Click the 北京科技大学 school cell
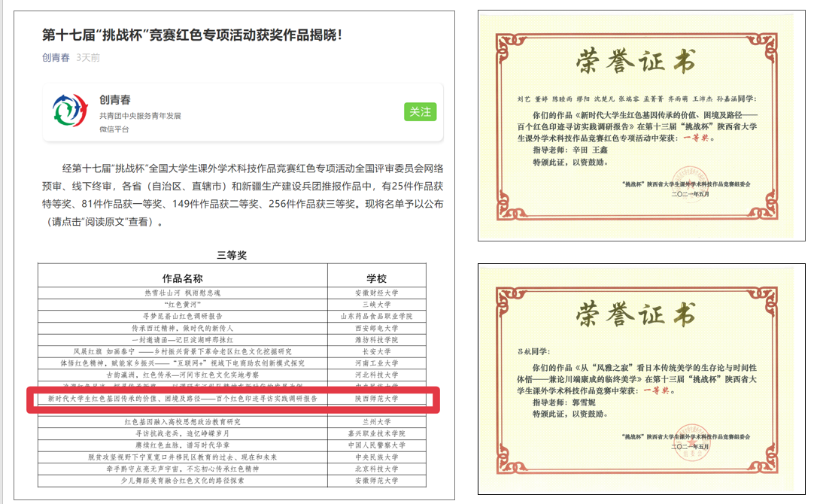814x504 pixels. [376, 469]
